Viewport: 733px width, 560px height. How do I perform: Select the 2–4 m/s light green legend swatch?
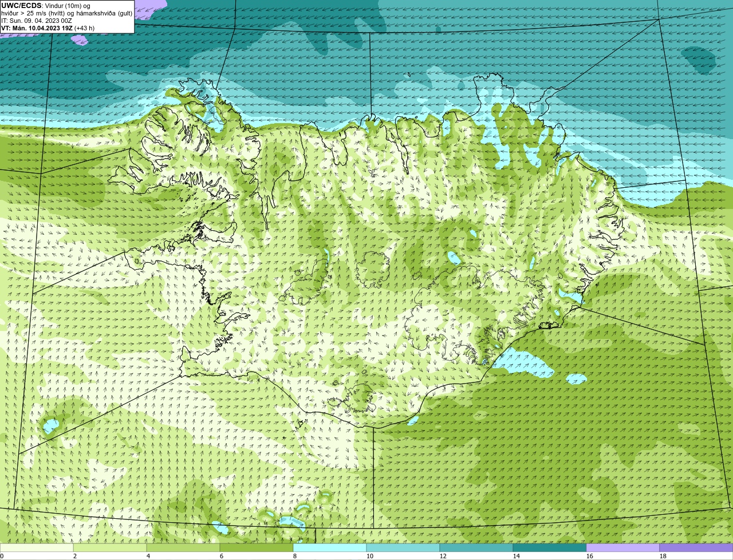pyautogui.click(x=110, y=548)
